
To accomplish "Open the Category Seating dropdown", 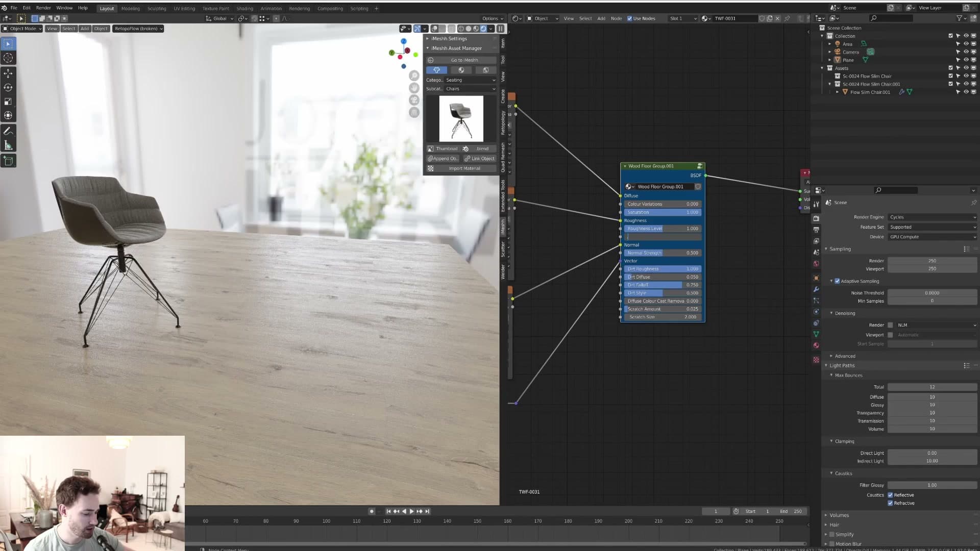I will pyautogui.click(x=470, y=80).
